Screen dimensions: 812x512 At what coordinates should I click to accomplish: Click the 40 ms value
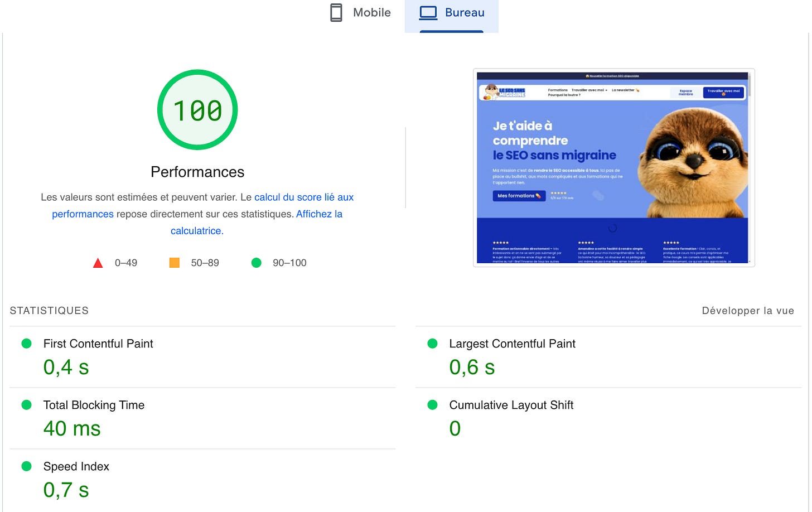pos(72,429)
